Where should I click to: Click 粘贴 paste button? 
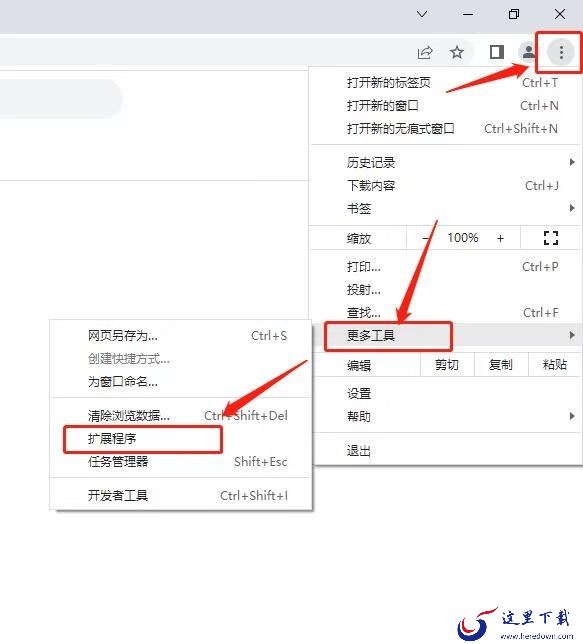(x=555, y=364)
